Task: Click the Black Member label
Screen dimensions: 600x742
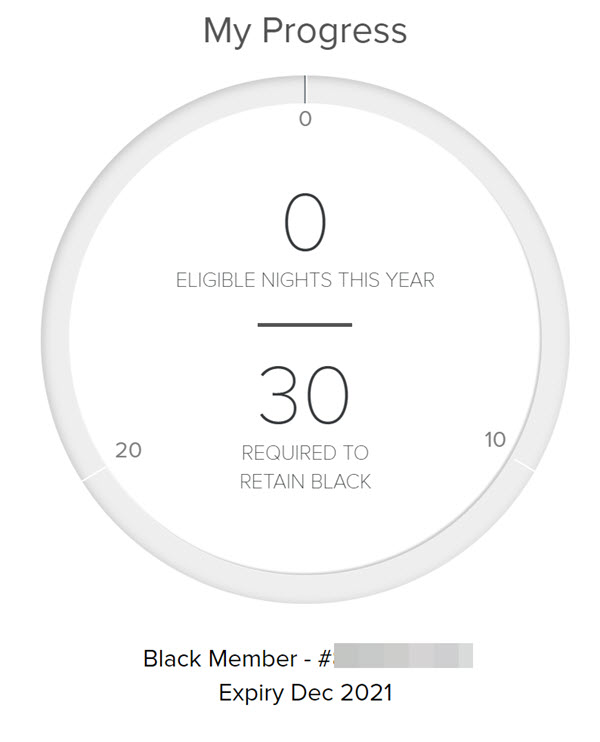Action: tap(220, 658)
